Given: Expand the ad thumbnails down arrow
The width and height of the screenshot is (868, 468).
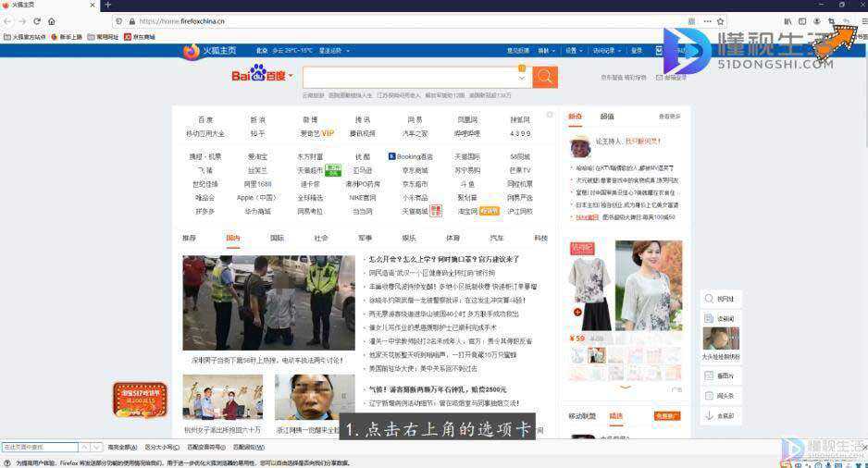Looking at the screenshot, I should point(626,388).
